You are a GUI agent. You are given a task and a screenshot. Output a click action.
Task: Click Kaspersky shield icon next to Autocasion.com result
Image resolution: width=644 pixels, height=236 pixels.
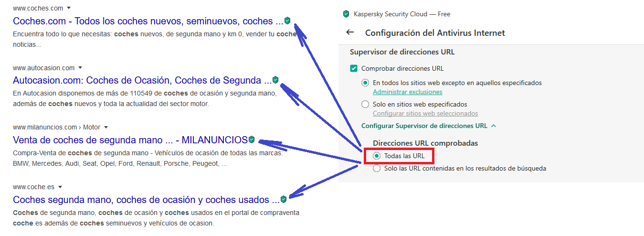click(275, 80)
